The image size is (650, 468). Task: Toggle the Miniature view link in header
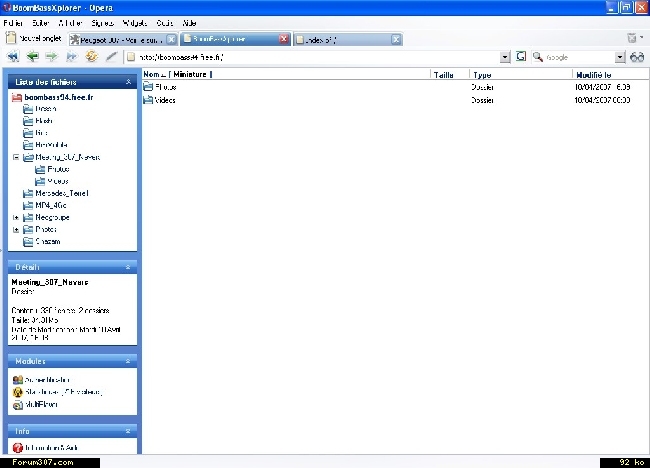tap(190, 74)
